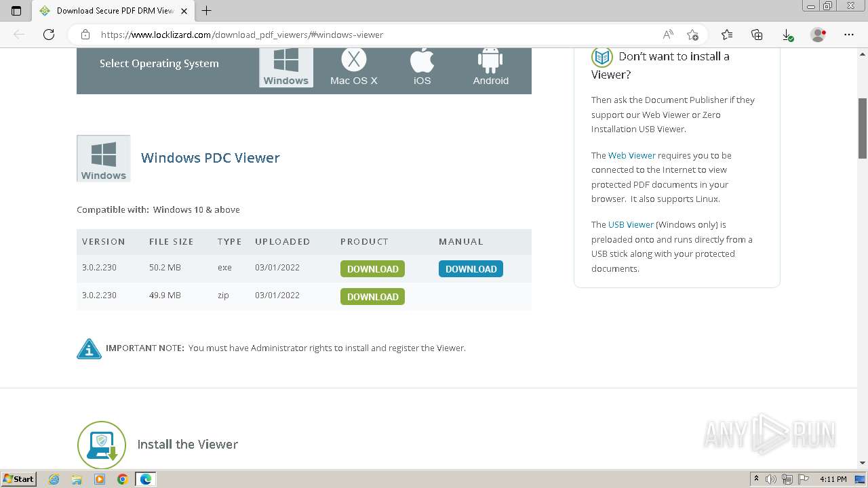
Task: Open the Favorites list icon
Action: [x=727, y=35]
